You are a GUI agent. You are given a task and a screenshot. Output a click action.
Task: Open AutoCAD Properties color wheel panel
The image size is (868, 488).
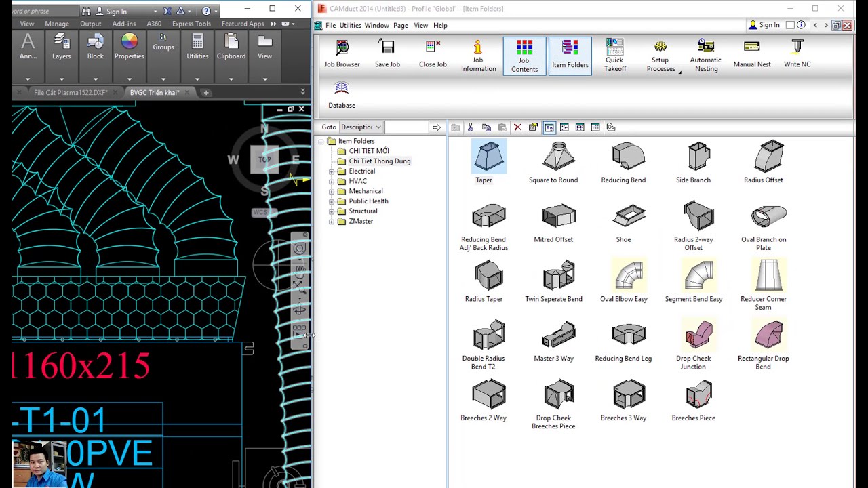[129, 47]
